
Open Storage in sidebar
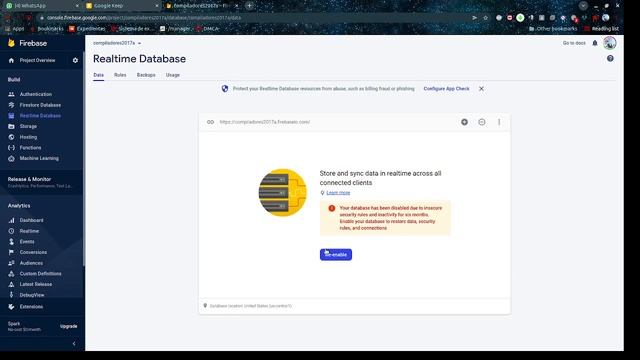pyautogui.click(x=28, y=127)
